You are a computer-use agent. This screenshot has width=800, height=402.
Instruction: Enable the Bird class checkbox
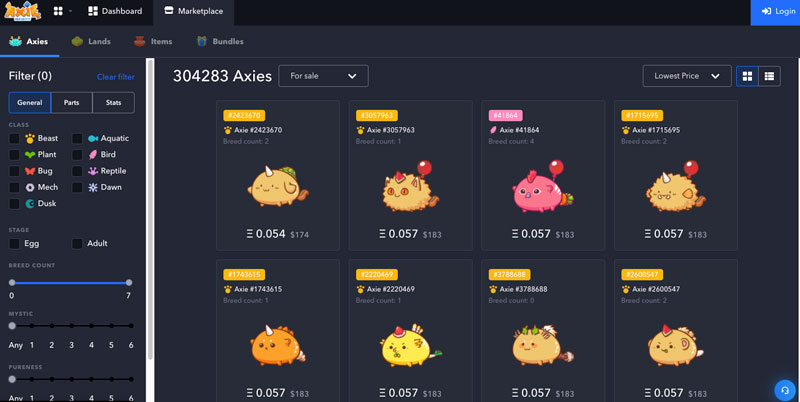[77, 155]
